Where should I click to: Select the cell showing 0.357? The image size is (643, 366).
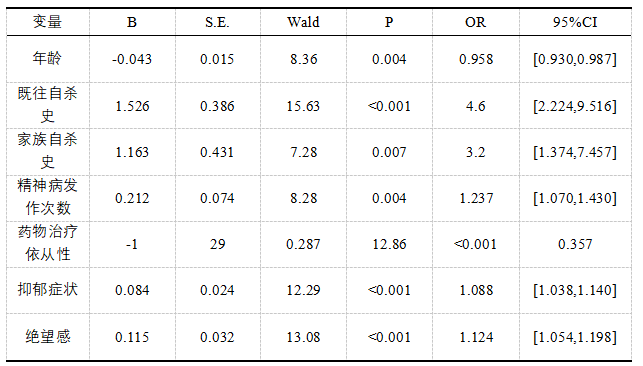coord(575,244)
